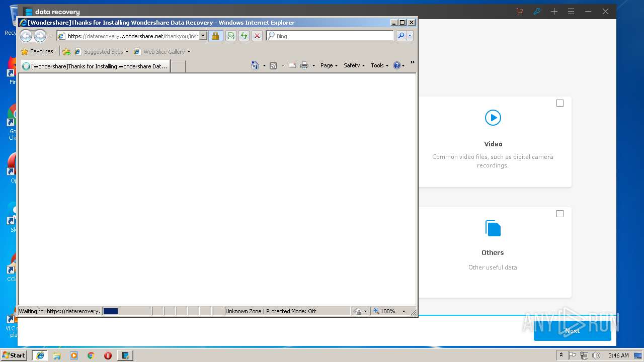Open the Windows Start menu

(14, 355)
